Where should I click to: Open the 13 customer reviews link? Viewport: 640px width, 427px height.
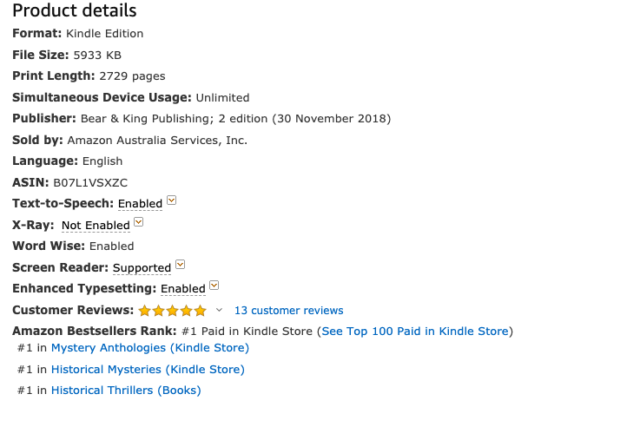pyautogui.click(x=288, y=310)
